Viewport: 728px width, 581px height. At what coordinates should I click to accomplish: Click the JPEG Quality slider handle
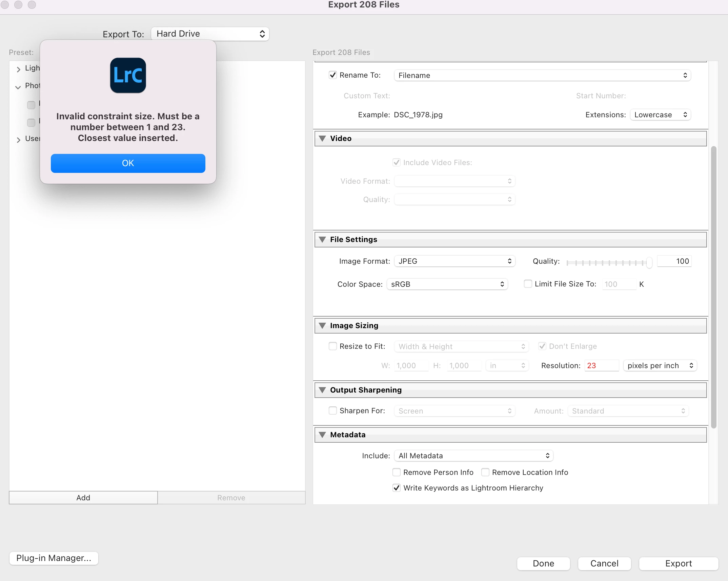coord(649,262)
